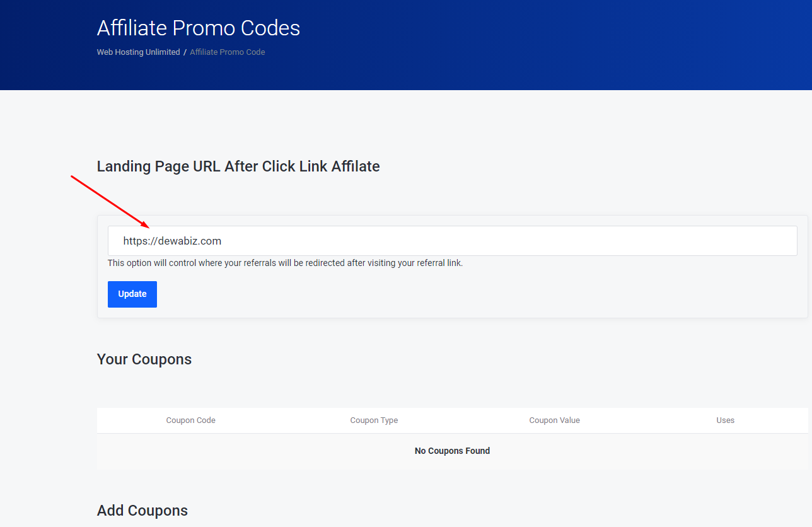Click the Add Coupons heading
This screenshot has width=812, height=527.
[142, 511]
